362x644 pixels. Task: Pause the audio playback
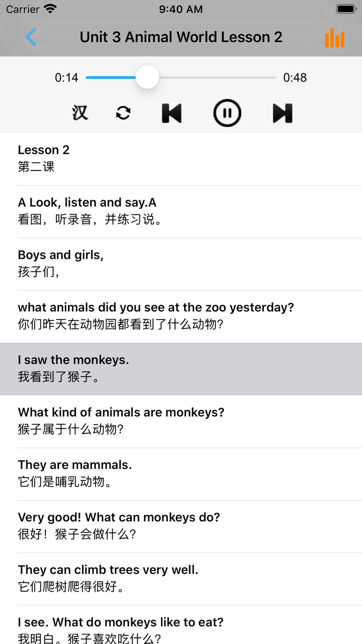pyautogui.click(x=227, y=113)
